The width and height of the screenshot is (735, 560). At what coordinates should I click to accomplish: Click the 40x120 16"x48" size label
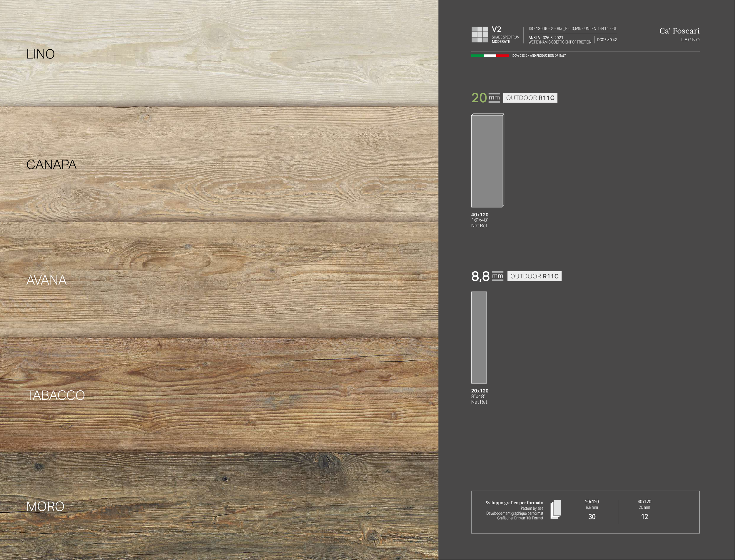480,220
